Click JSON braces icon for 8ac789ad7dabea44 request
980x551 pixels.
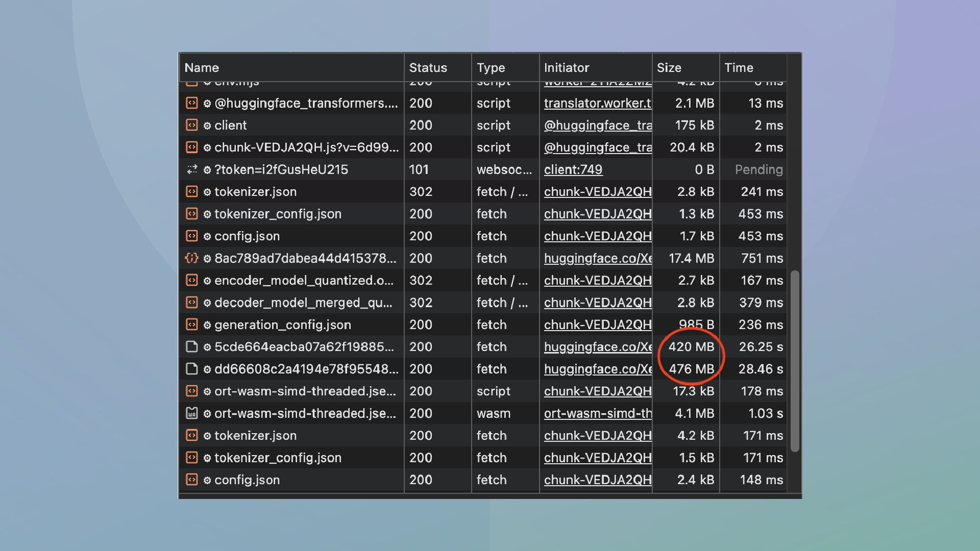tap(191, 258)
